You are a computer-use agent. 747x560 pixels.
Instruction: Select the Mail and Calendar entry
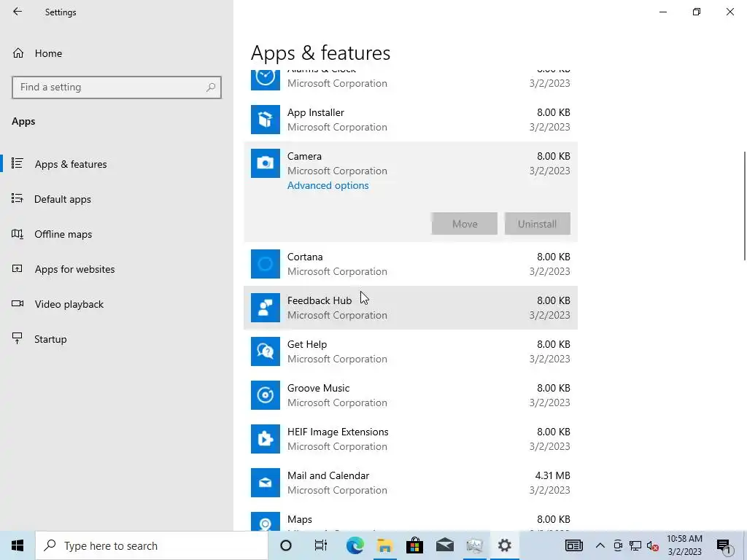pyautogui.click(x=411, y=483)
